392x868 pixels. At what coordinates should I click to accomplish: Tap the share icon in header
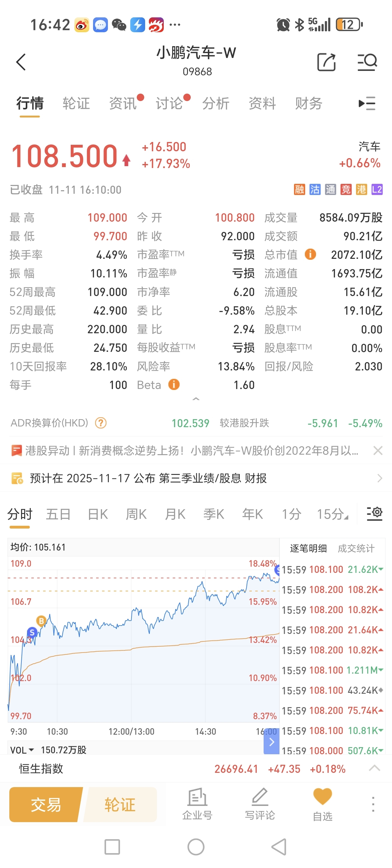pos(326,62)
